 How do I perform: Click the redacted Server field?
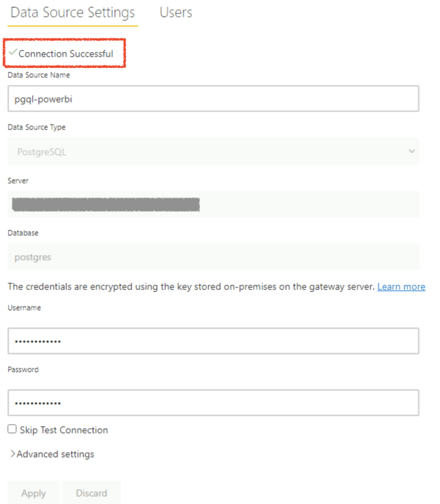pyautogui.click(x=213, y=204)
